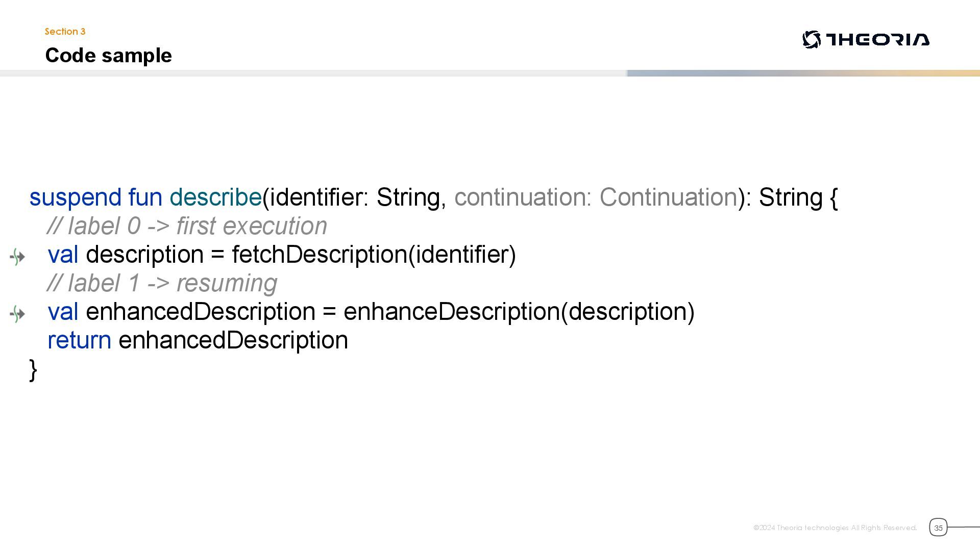The image size is (980, 551).
Task: Click the Theoria swirl logo icon
Action: point(811,39)
